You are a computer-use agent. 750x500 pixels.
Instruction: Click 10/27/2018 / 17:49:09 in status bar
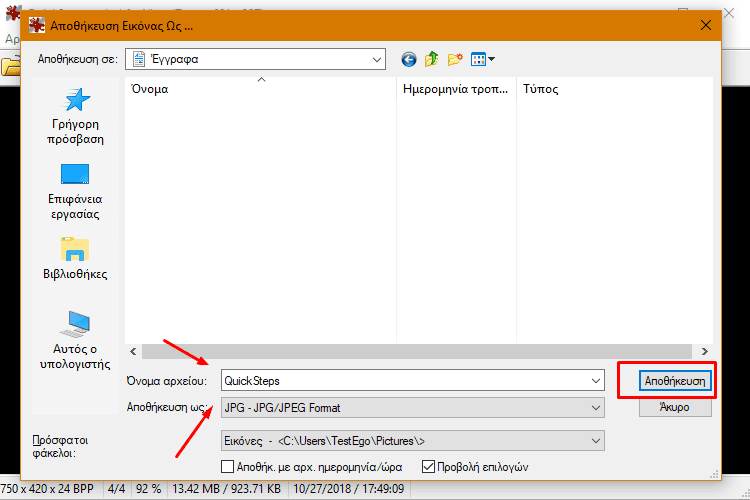(x=349, y=489)
